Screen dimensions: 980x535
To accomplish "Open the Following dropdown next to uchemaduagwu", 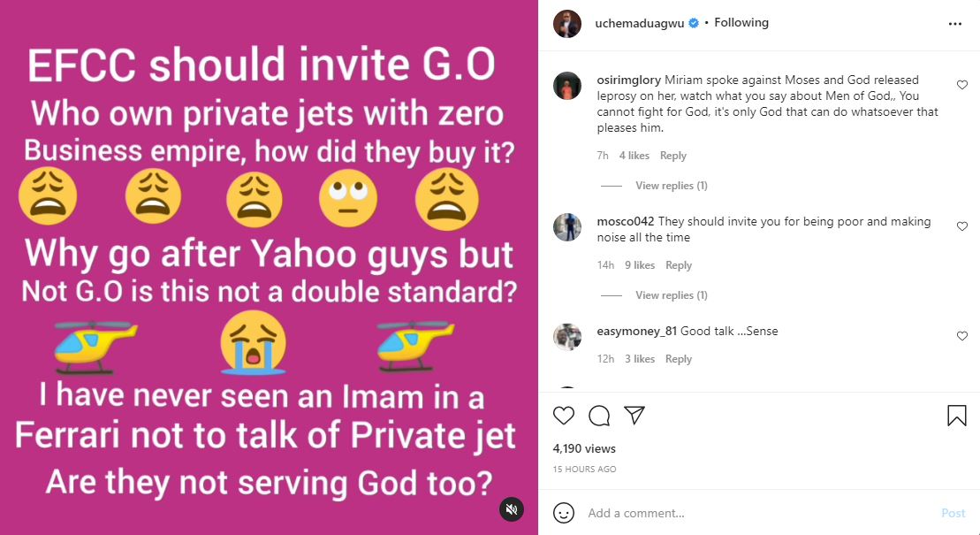I will click(x=741, y=23).
